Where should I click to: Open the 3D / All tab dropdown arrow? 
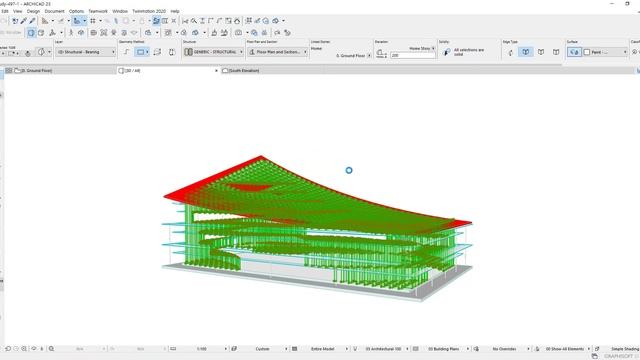coord(216,71)
